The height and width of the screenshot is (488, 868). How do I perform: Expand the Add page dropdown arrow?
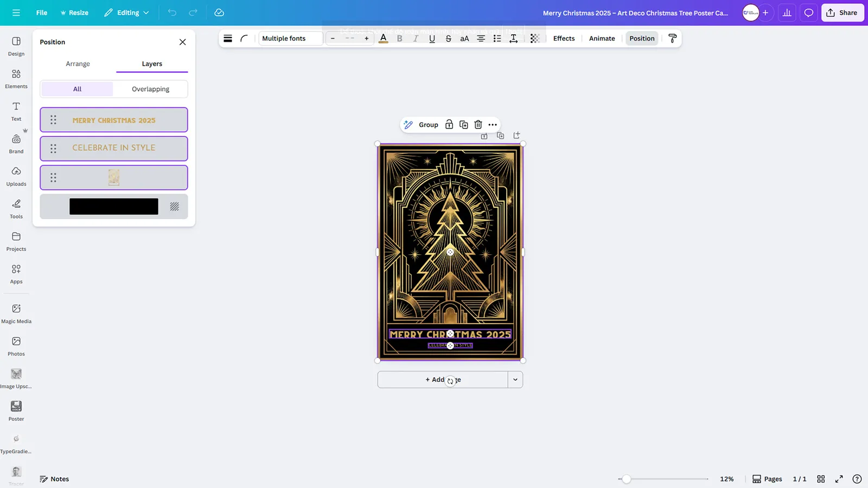tap(515, 380)
